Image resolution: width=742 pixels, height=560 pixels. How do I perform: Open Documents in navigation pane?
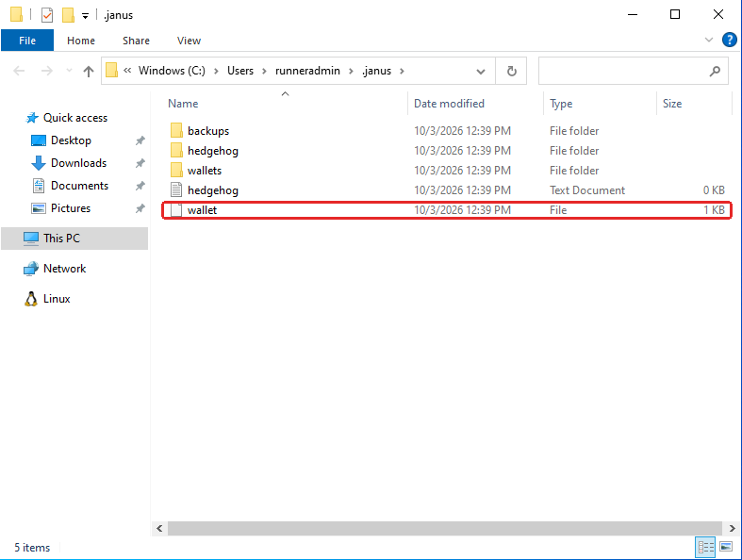(79, 186)
